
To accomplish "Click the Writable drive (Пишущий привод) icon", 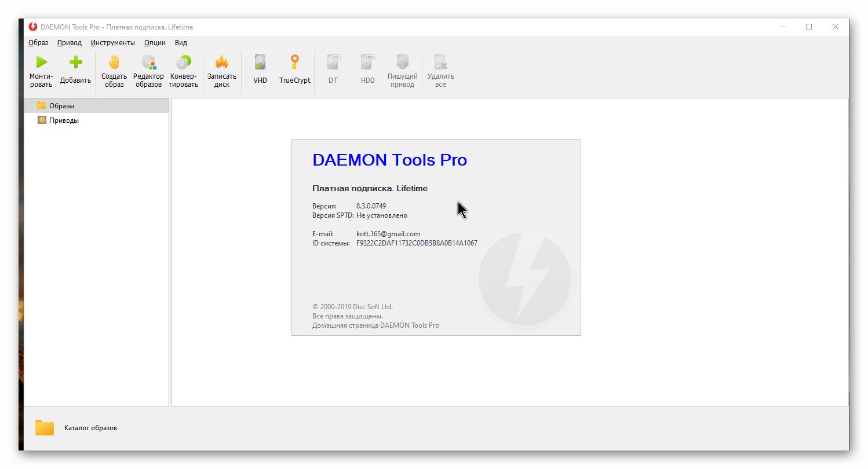I will (402, 63).
